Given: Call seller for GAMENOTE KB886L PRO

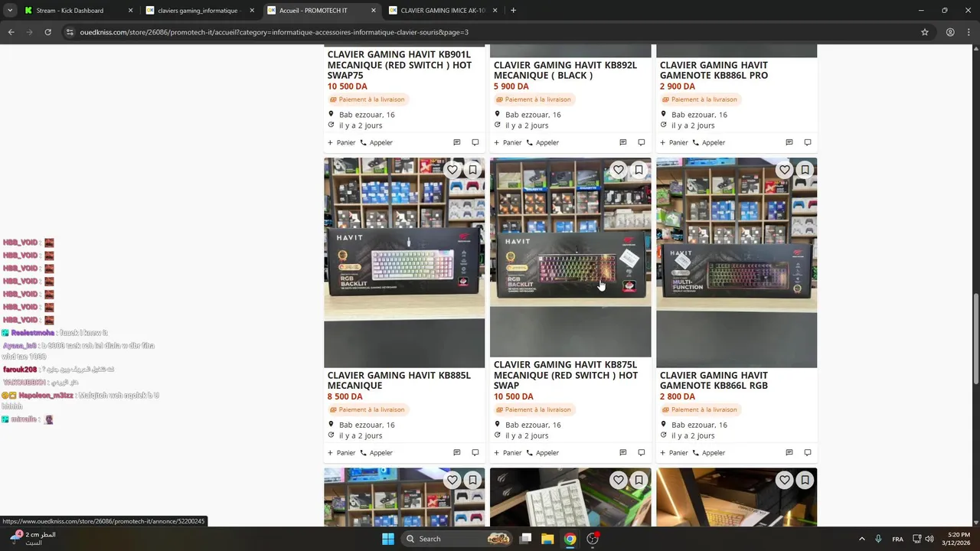Looking at the screenshot, I should (x=709, y=142).
